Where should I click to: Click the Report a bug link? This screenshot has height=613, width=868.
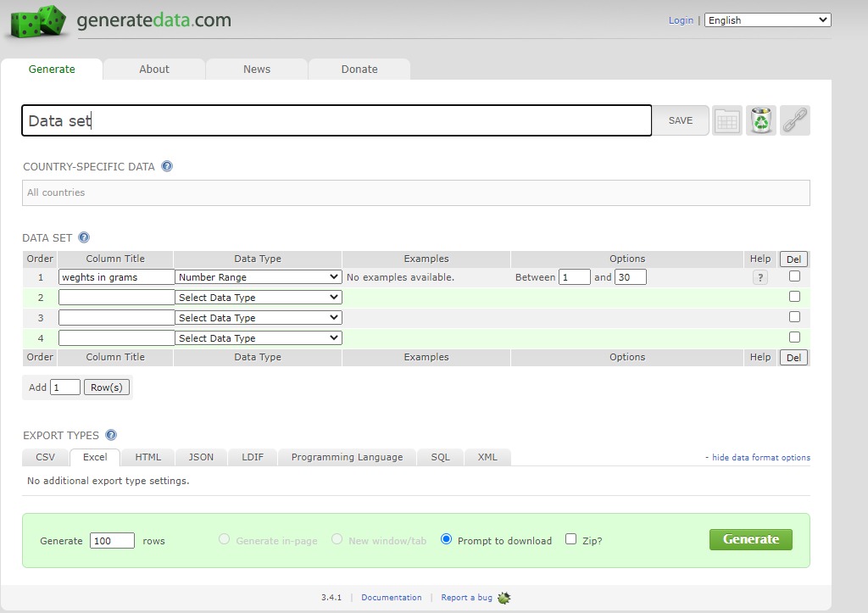(467, 598)
